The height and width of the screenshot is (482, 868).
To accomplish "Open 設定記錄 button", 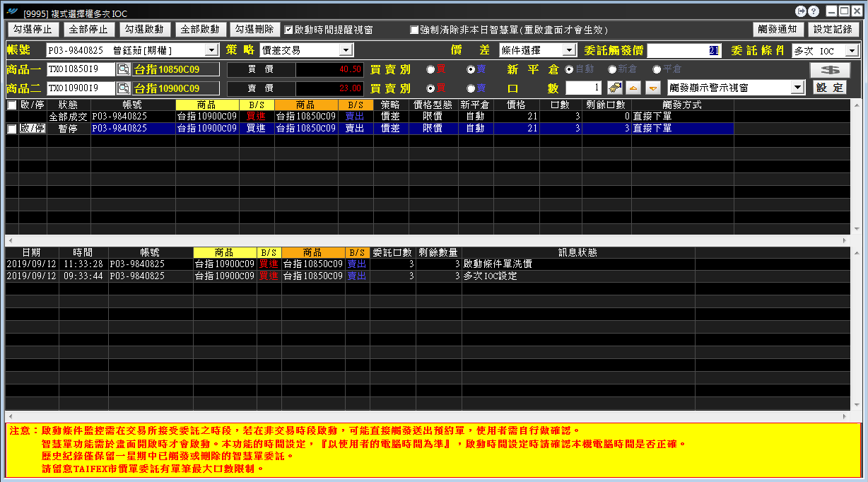I will 834,30.
